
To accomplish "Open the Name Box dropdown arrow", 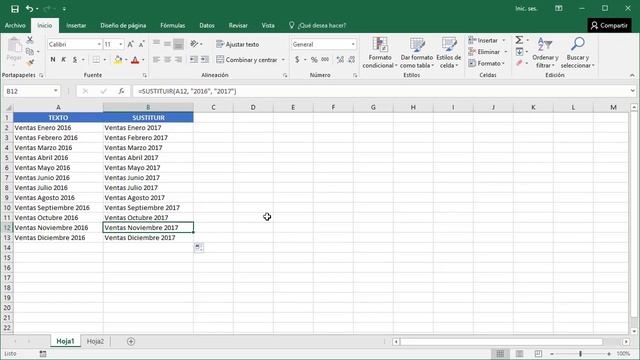I will click(x=56, y=91).
